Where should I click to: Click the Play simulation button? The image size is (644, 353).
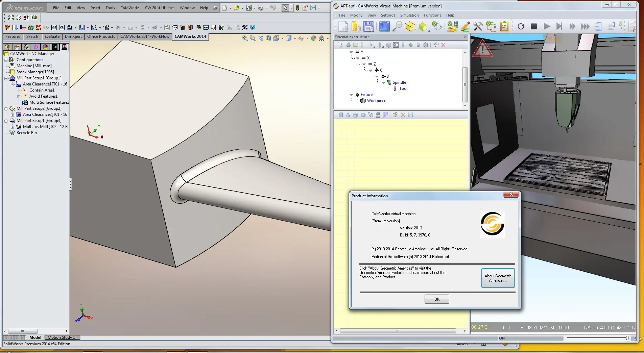click(547, 26)
